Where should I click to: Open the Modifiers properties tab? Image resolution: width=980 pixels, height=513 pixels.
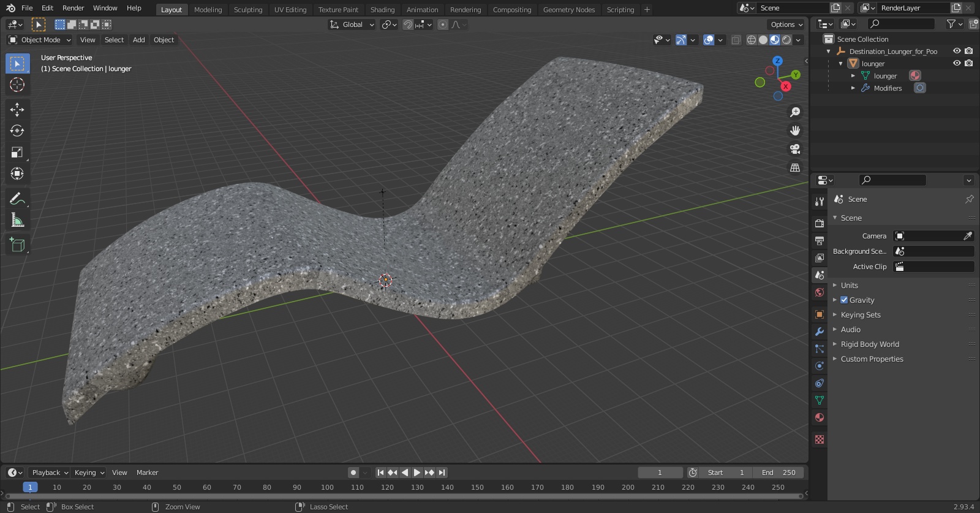(x=820, y=332)
